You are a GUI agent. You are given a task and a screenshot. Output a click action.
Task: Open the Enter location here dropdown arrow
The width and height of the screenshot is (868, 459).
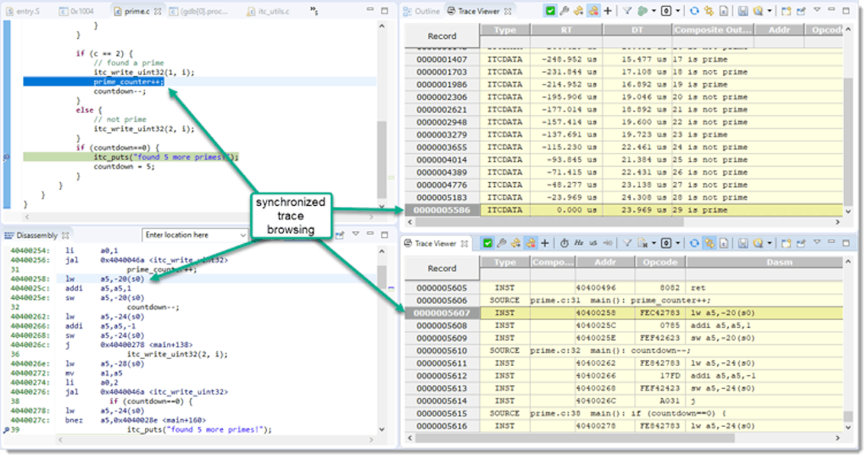[242, 235]
